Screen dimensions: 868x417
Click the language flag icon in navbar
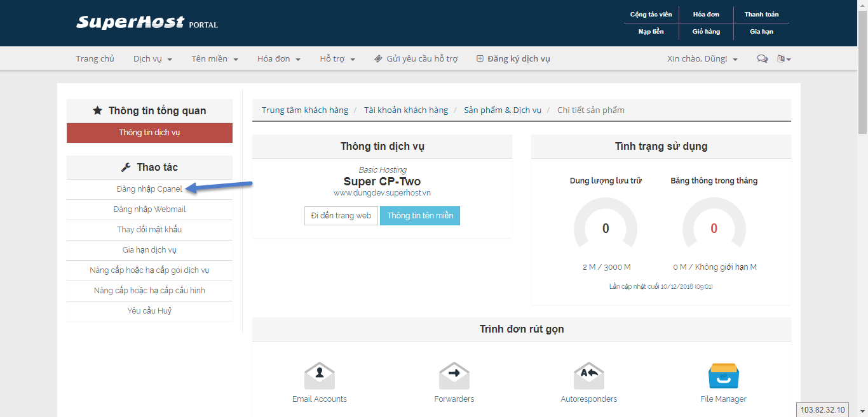point(783,59)
